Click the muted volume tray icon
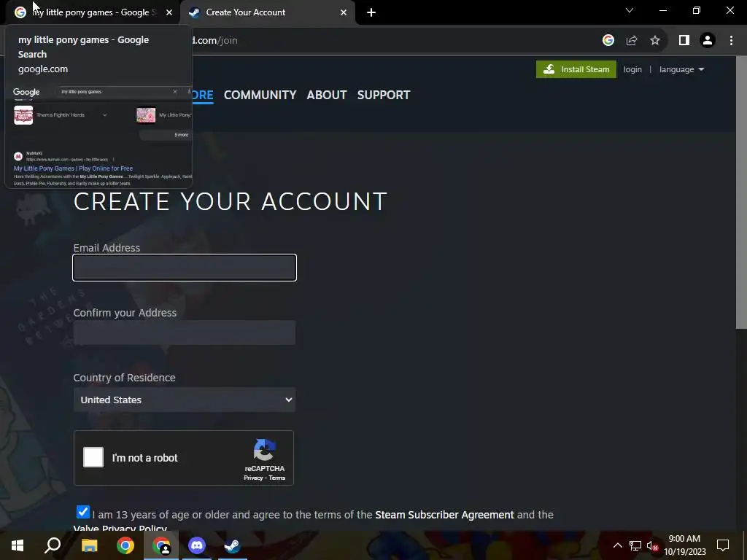Image resolution: width=747 pixels, height=560 pixels. (x=652, y=545)
